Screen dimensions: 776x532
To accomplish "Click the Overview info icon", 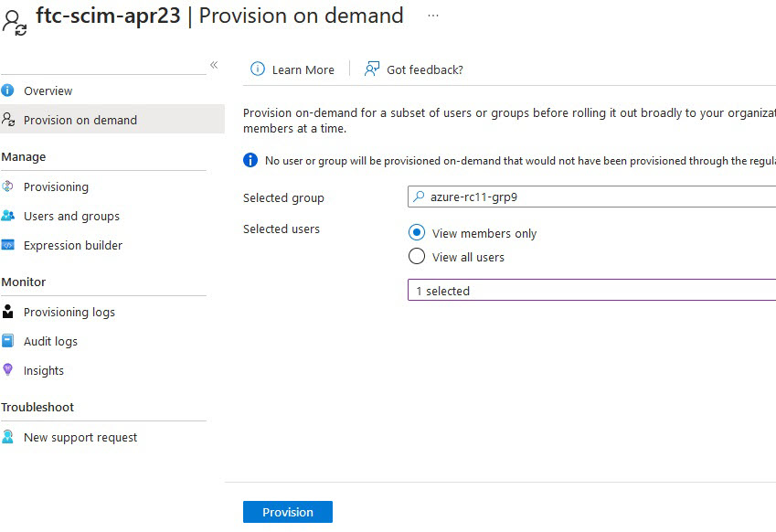I will 8,90.
